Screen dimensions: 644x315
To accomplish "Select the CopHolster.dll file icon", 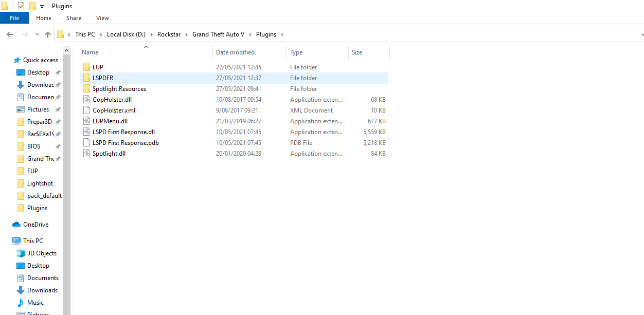I will coord(86,100).
